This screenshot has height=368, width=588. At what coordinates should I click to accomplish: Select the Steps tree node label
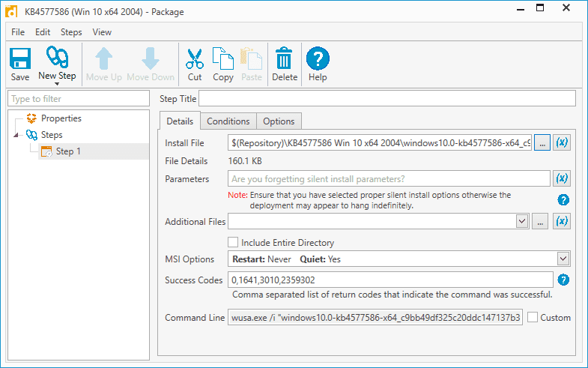point(52,135)
